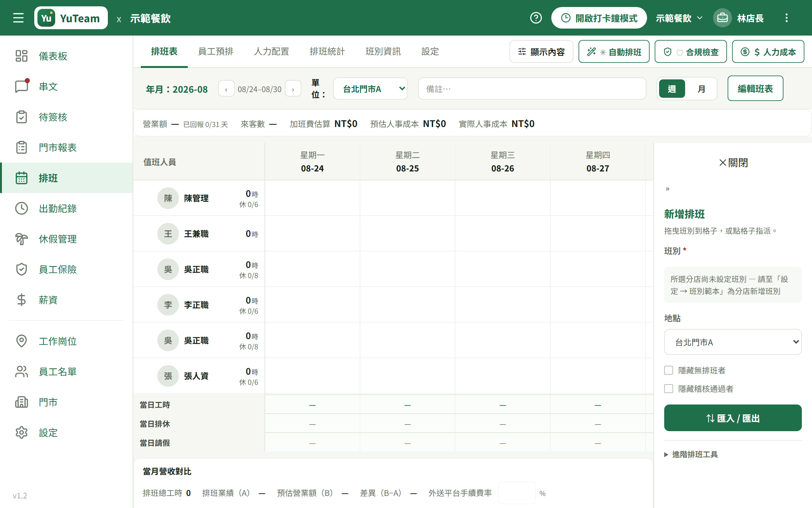Click the sidebar 設定 gear icon
This screenshot has width=812, height=508.
click(x=22, y=432)
